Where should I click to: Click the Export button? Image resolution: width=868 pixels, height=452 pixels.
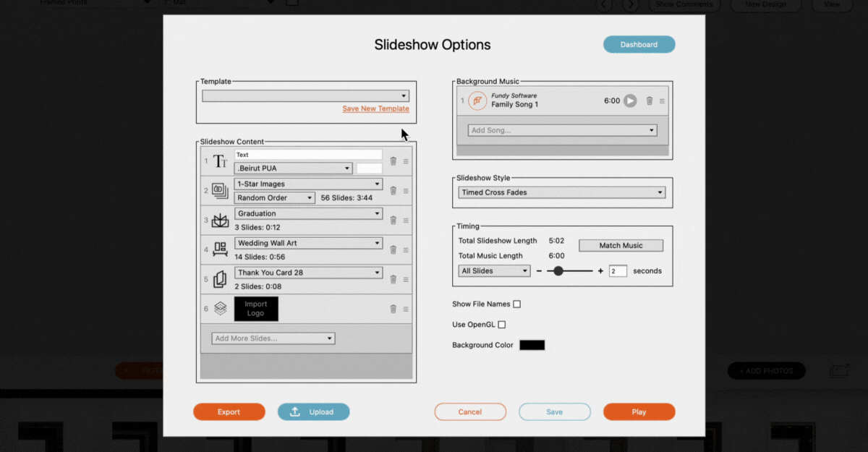point(229,412)
